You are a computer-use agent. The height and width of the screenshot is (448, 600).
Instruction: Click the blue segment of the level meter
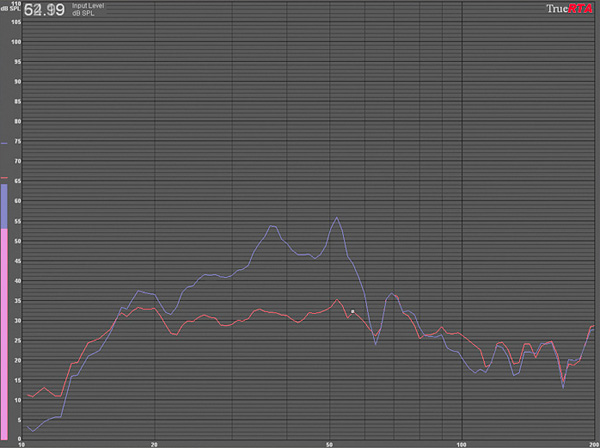(4, 207)
